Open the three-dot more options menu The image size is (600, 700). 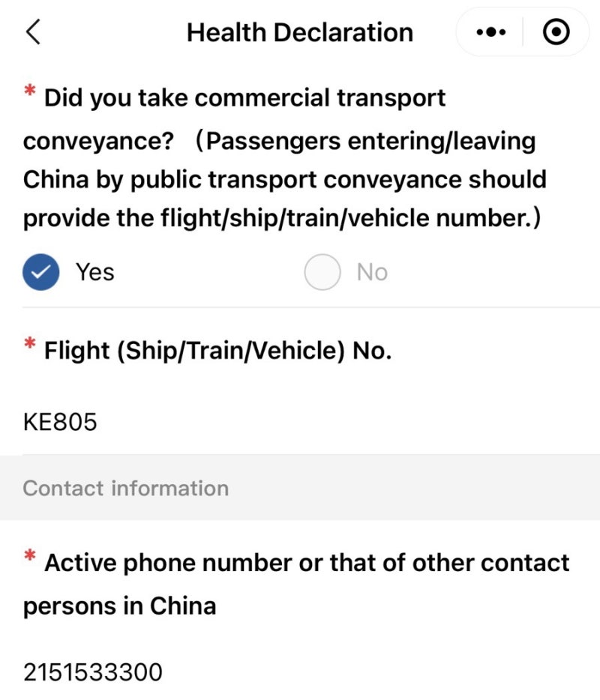click(x=491, y=32)
